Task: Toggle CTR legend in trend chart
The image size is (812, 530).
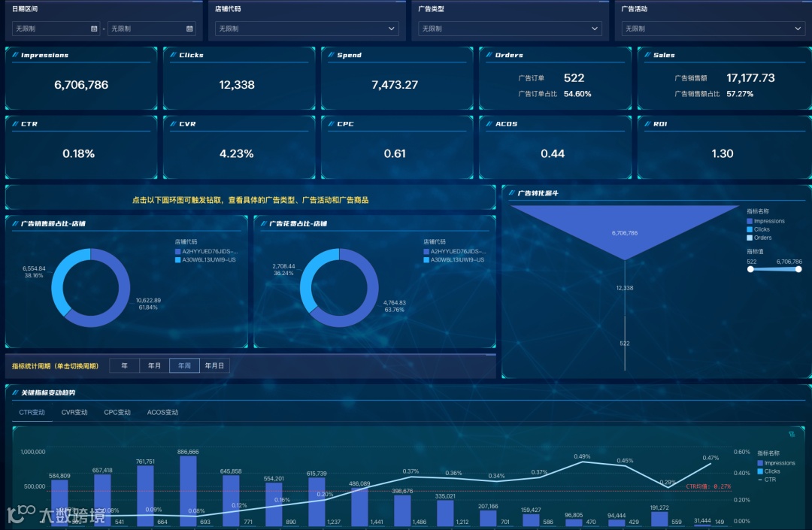Action: (767, 480)
